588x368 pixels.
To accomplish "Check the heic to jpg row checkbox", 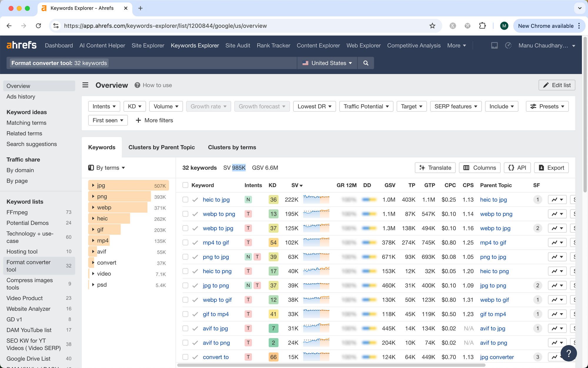I will point(185,200).
